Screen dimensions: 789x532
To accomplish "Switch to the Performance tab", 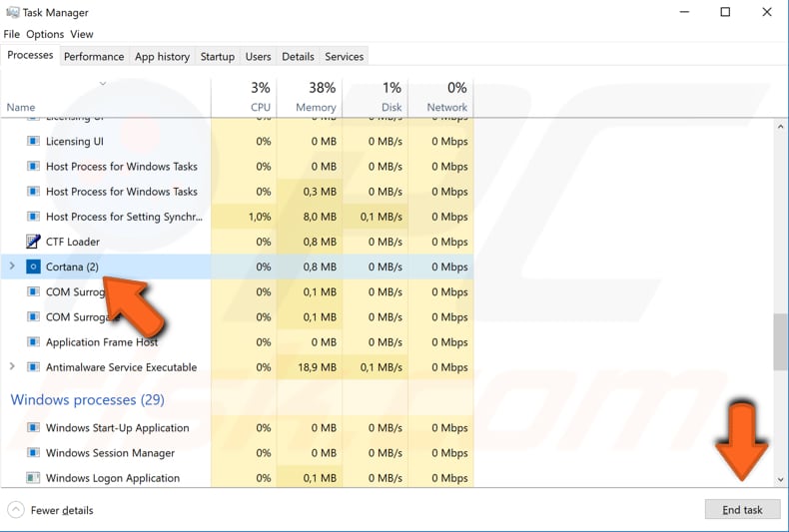I will coord(94,56).
